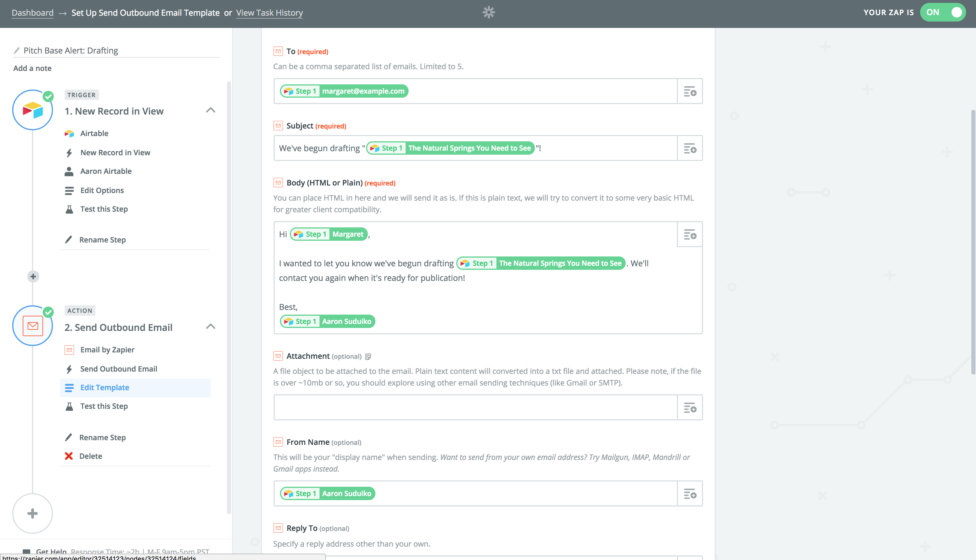Open the Dashboard link

[32, 13]
